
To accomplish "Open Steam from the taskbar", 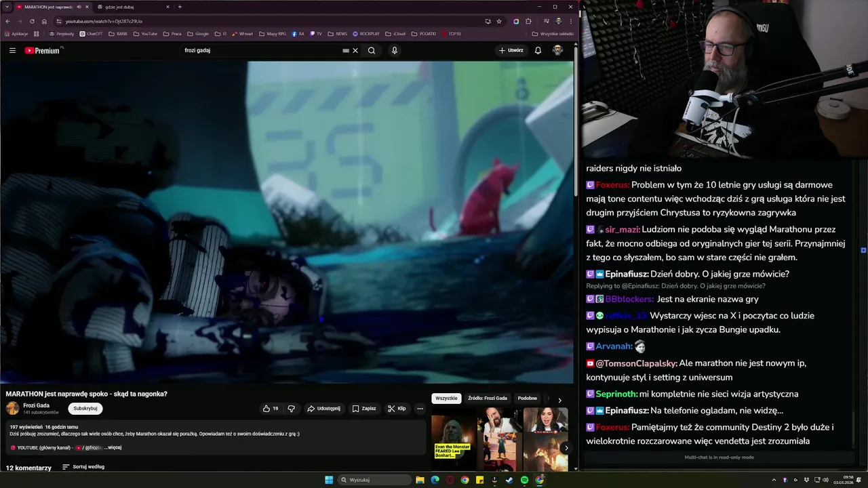I will [509, 480].
